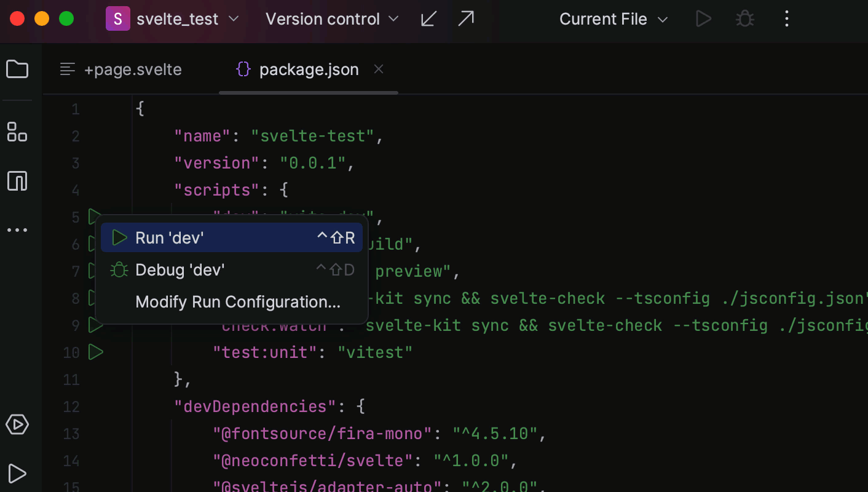Show more tool windows via ellipsis
This screenshot has width=868, height=492.
click(x=17, y=230)
